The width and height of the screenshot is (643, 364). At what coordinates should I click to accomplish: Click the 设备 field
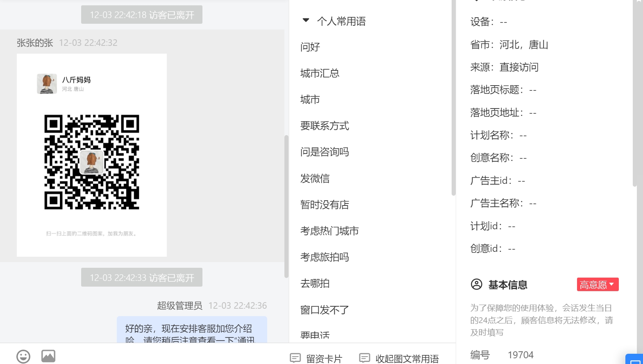click(x=488, y=22)
